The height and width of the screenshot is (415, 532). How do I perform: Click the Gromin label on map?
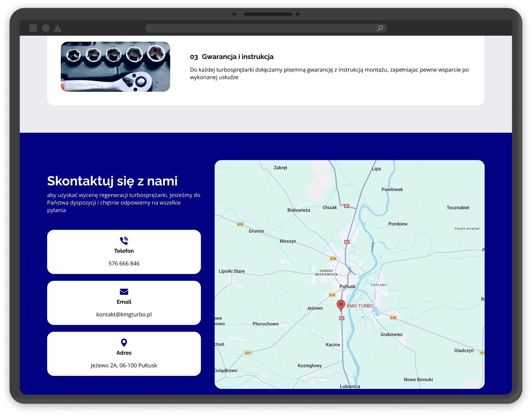256,231
